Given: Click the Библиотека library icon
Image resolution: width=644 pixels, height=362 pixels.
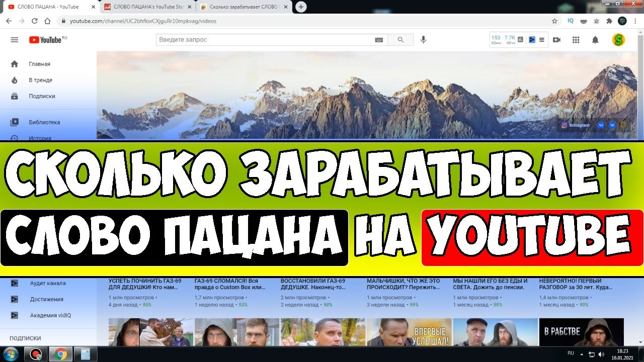Looking at the screenshot, I should pyautogui.click(x=15, y=122).
